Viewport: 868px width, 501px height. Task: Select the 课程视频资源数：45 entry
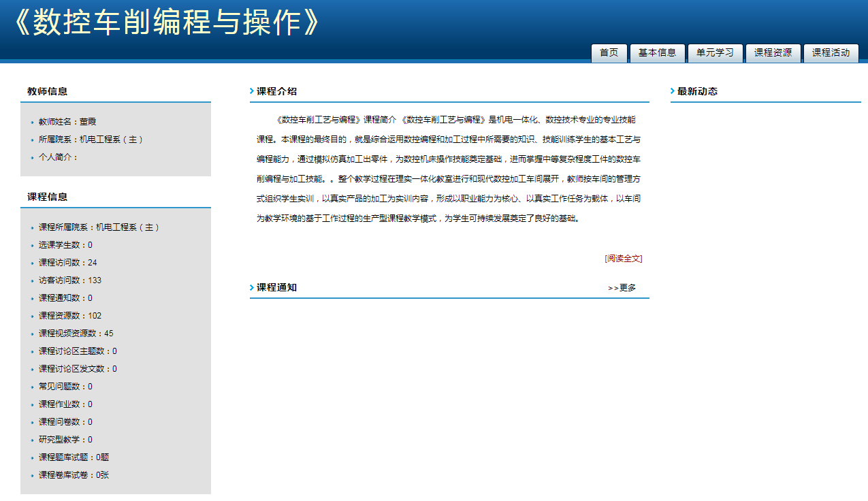76,334
